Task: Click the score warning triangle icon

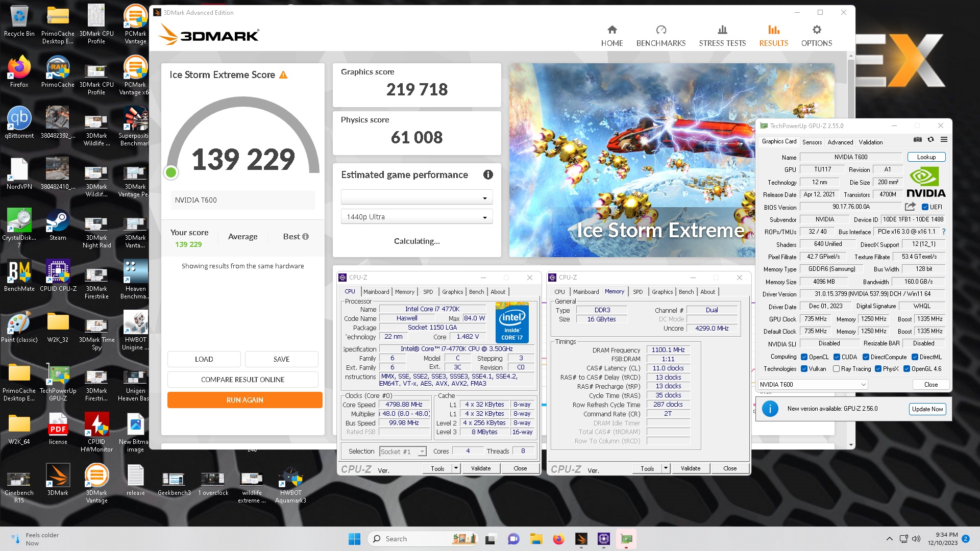Action: tap(283, 75)
